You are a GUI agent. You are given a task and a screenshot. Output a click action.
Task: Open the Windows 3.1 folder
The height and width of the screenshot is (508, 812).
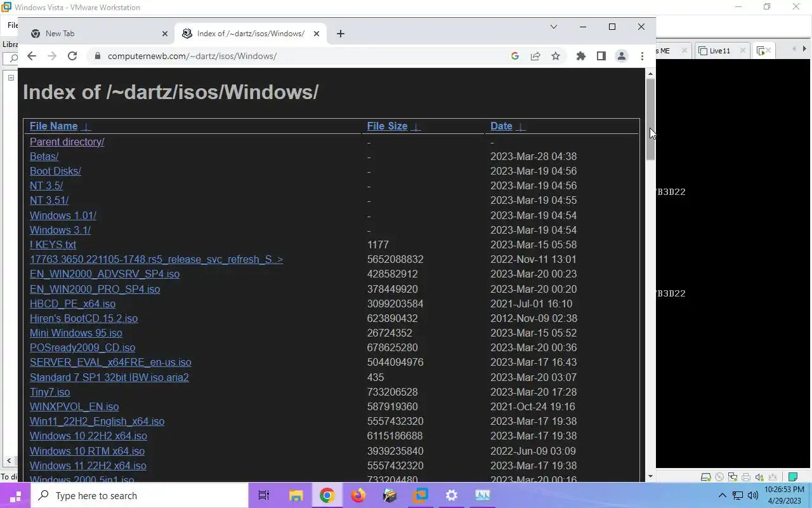coord(60,230)
